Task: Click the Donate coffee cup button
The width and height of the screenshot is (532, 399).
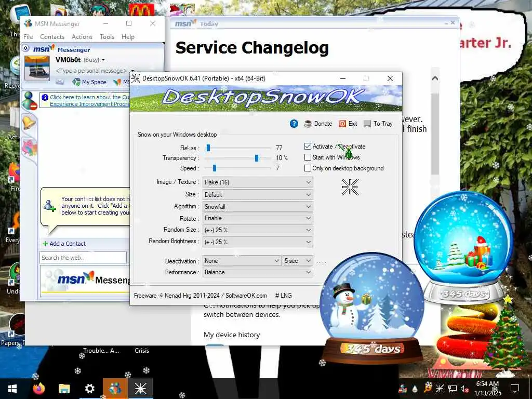Action: (x=318, y=124)
